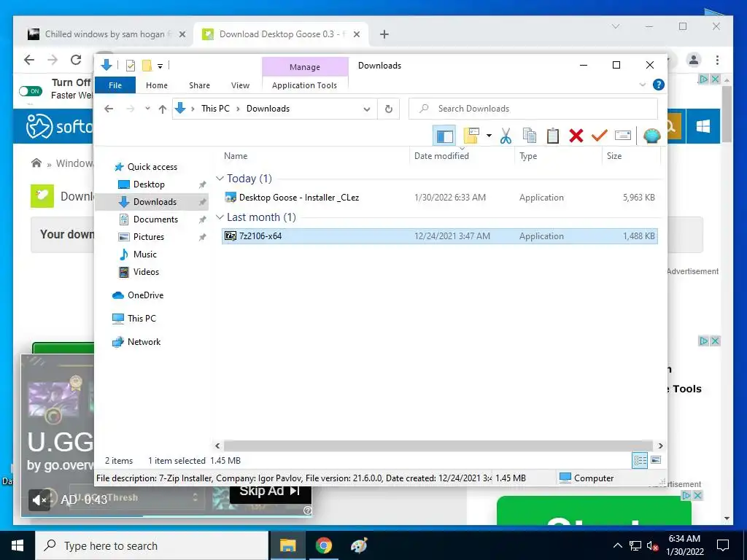
Task: Click the Copy toolbar icon
Action: pos(530,136)
